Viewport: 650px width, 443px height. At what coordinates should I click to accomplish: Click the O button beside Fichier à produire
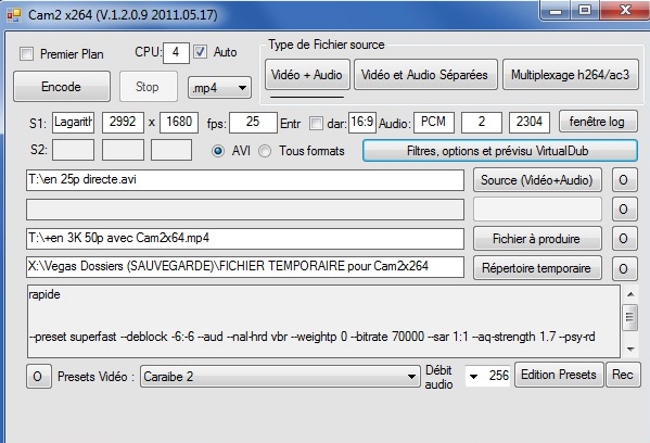(625, 239)
